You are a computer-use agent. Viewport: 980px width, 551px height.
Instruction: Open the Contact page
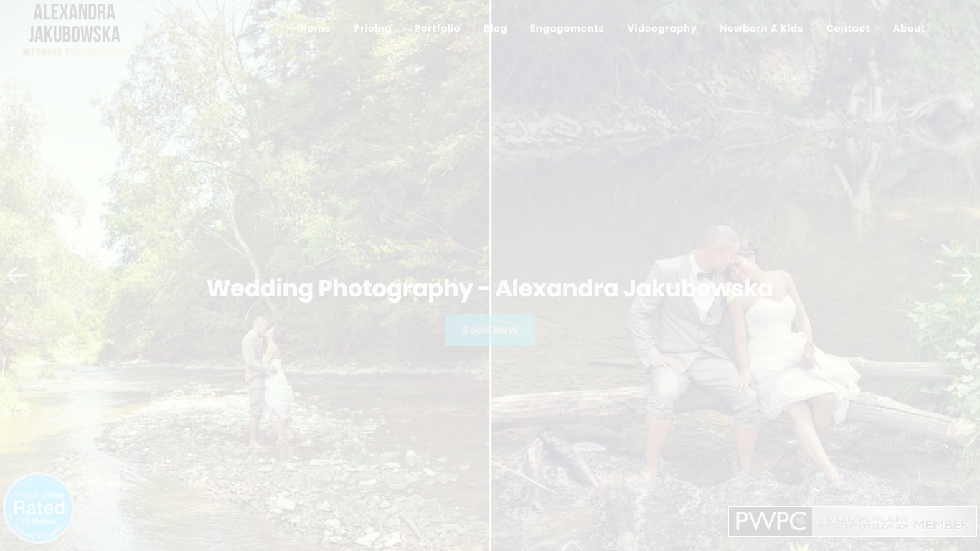[x=847, y=29]
